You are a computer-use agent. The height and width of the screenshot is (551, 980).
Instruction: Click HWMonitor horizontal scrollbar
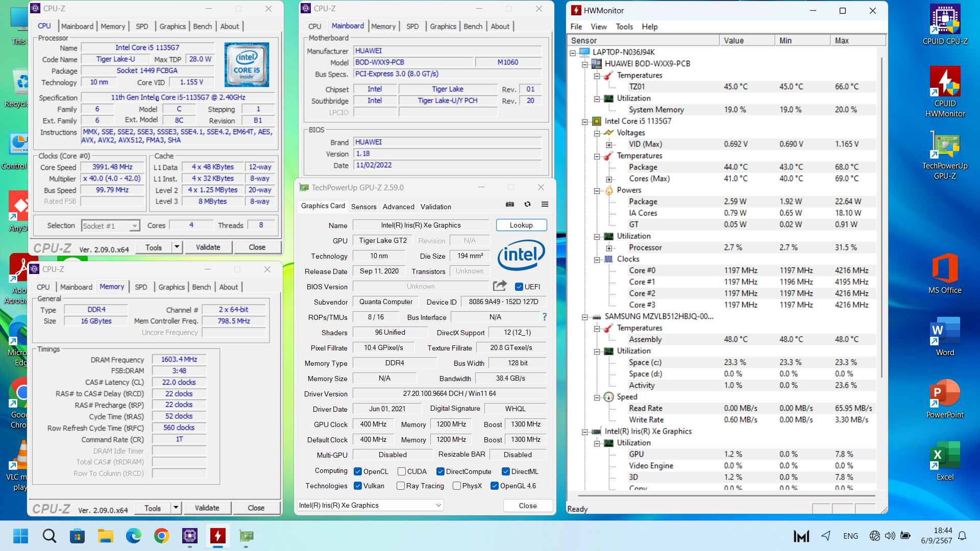pos(726,495)
